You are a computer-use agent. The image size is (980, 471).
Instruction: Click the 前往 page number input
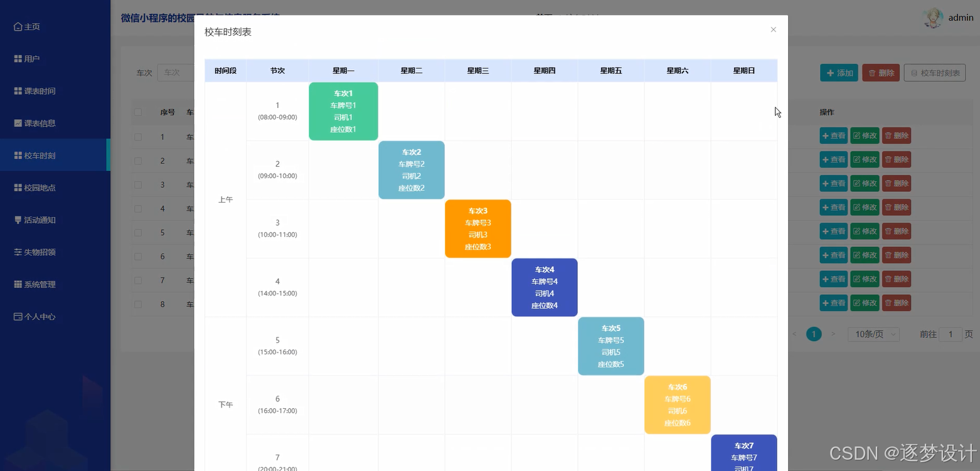pyautogui.click(x=951, y=334)
